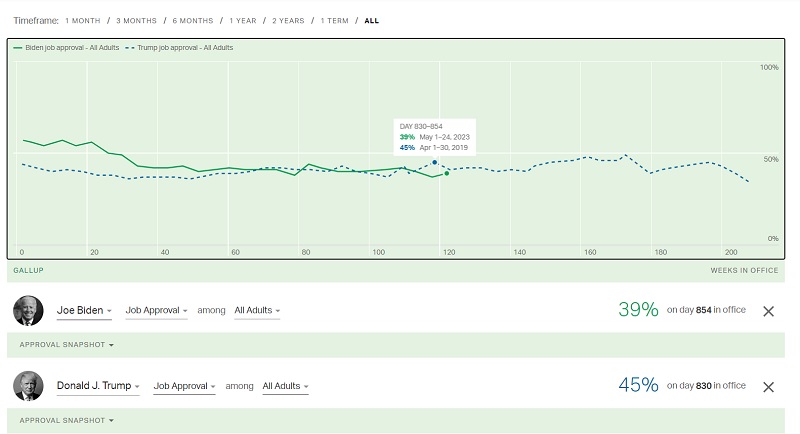The height and width of the screenshot is (434, 800).
Task: Select the 3 MONTHS timeframe
Action: 136,21
